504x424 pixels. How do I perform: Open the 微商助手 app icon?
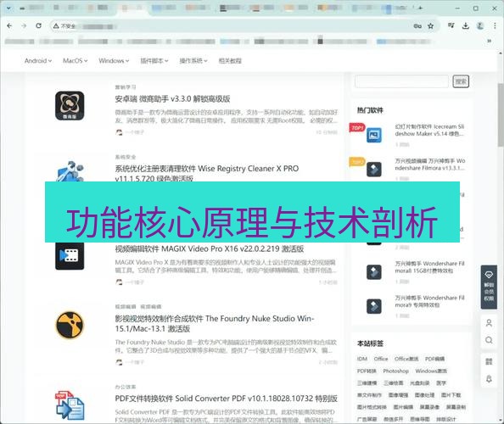click(70, 106)
